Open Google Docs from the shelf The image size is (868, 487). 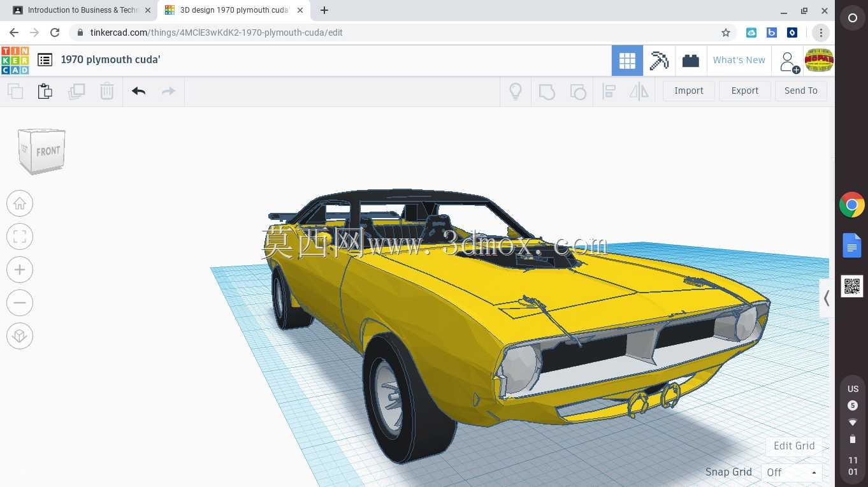point(852,245)
